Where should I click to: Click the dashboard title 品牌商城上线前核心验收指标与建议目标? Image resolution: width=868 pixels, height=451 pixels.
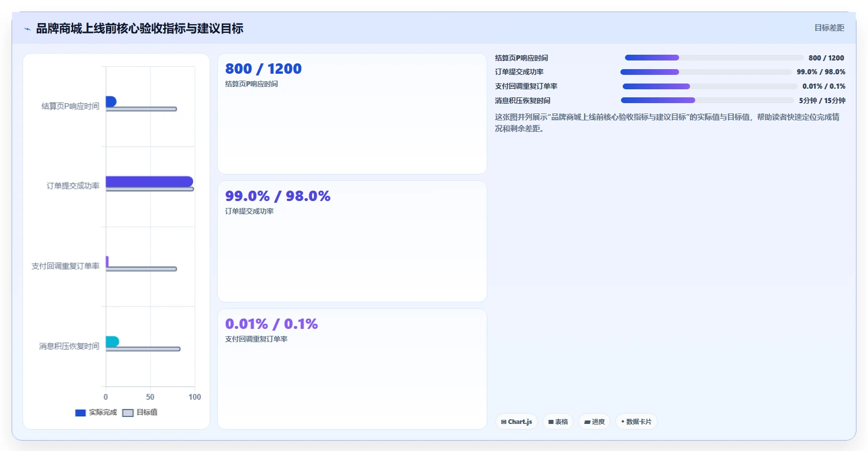click(x=140, y=28)
